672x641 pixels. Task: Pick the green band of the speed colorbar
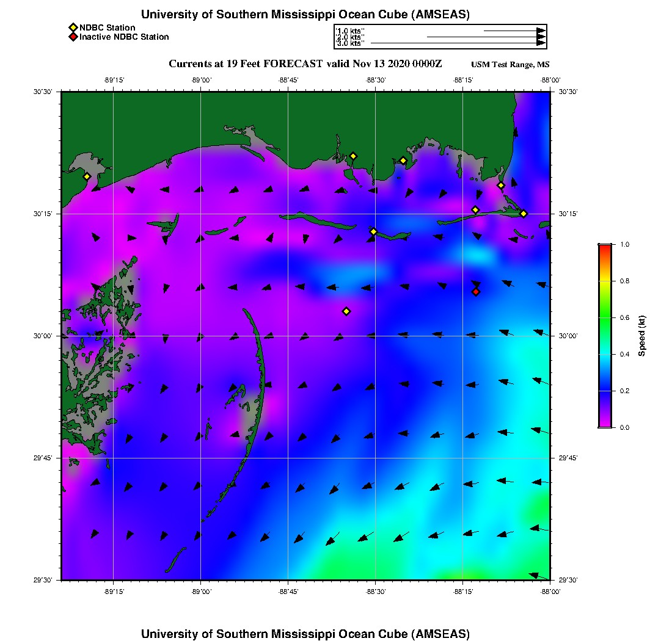pos(605,317)
